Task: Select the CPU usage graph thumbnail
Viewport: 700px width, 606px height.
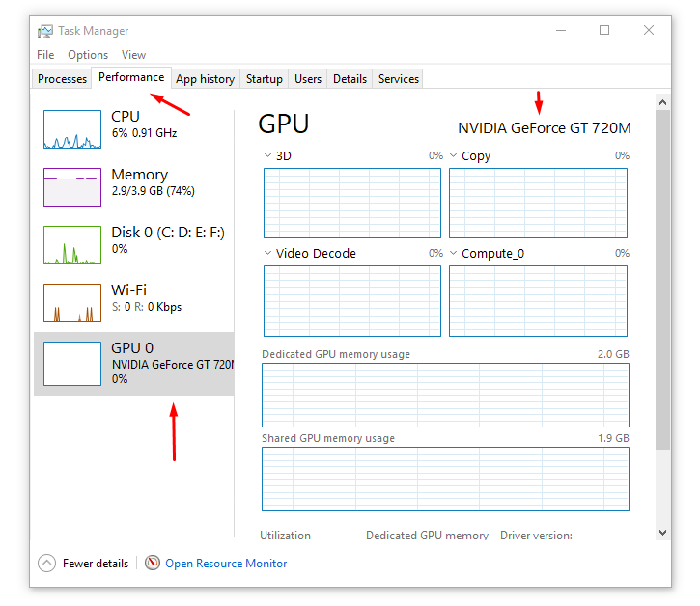Action: 72,129
